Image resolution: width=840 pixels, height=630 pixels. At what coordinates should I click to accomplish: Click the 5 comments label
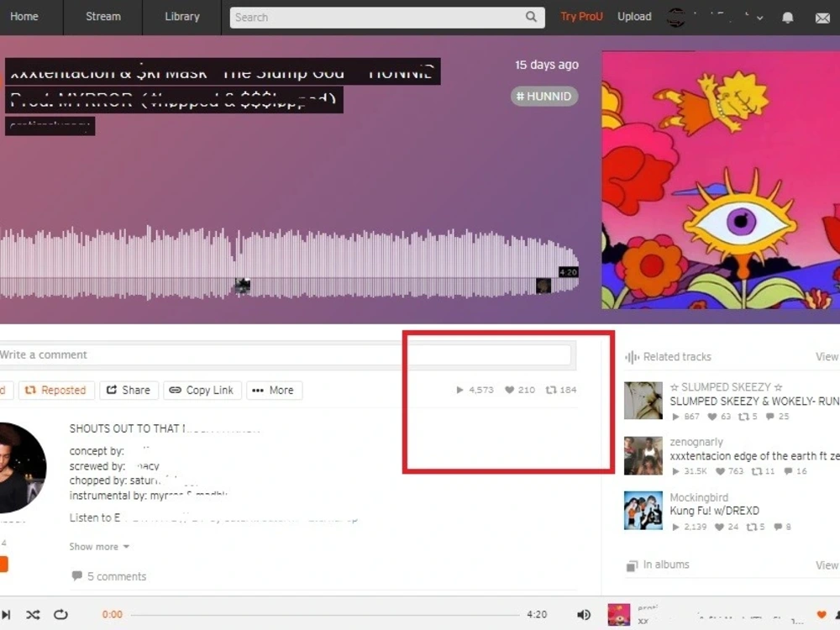109,576
